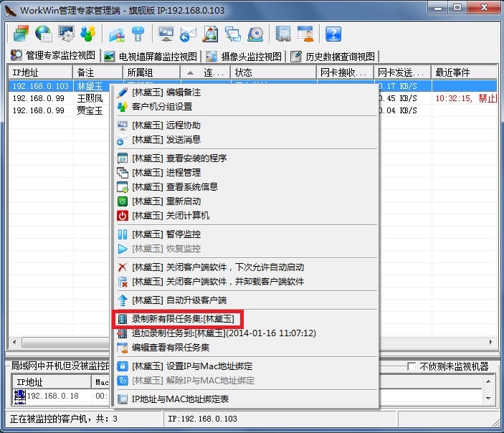Viewport: 504px width, 433px height.
Task: Click the lock icon beside 设置IP与Mac地址绑定
Action: 123,366
